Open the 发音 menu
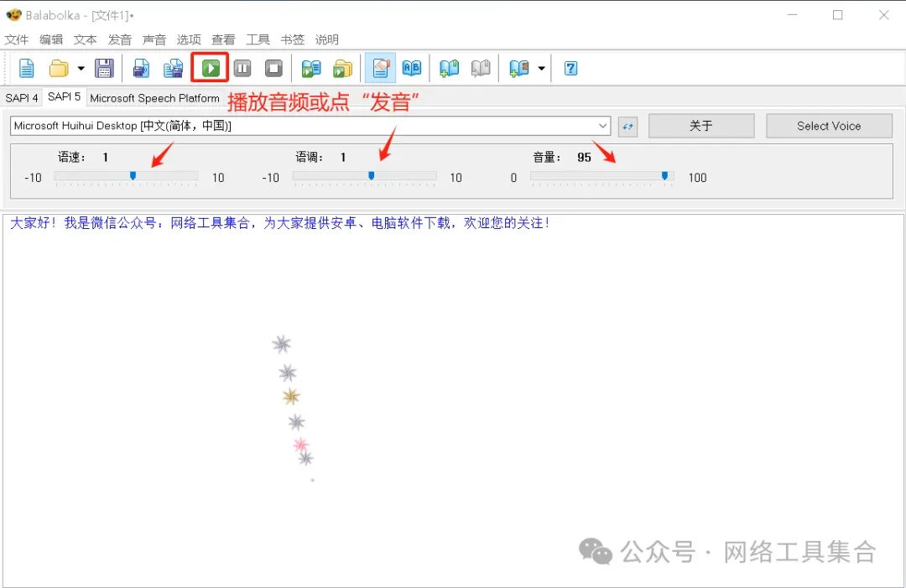The height and width of the screenshot is (588, 906). [120, 39]
